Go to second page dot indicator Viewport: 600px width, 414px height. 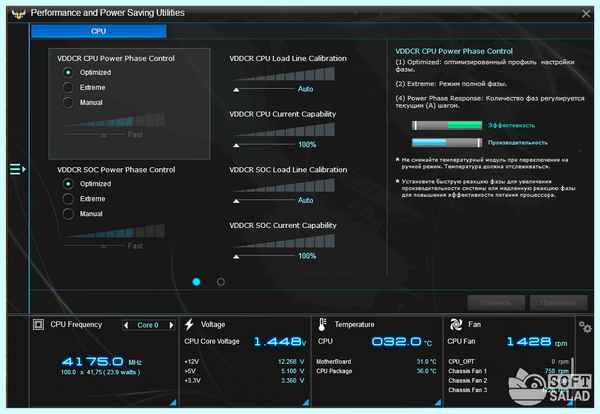tap(221, 282)
